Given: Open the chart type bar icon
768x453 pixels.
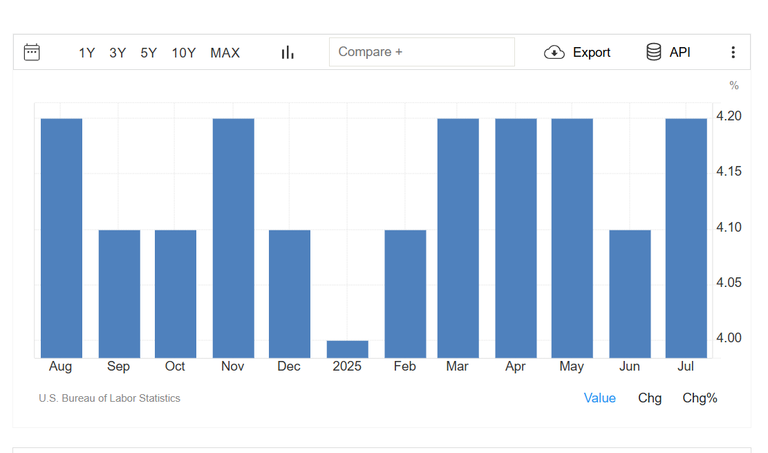Looking at the screenshot, I should click(288, 52).
